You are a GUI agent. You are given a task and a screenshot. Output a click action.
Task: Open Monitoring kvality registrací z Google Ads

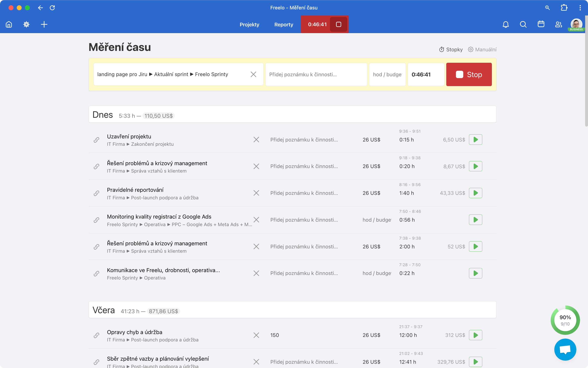point(159,217)
